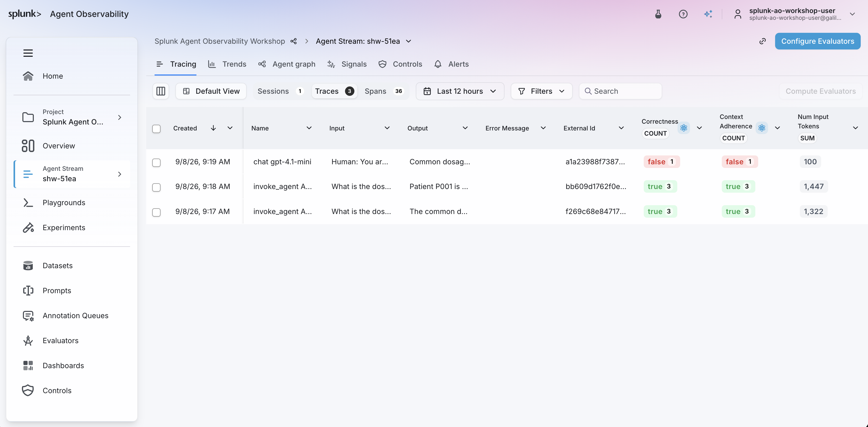Open the AI sparkle assistant icon
This screenshot has height=427, width=868.
[x=708, y=14]
